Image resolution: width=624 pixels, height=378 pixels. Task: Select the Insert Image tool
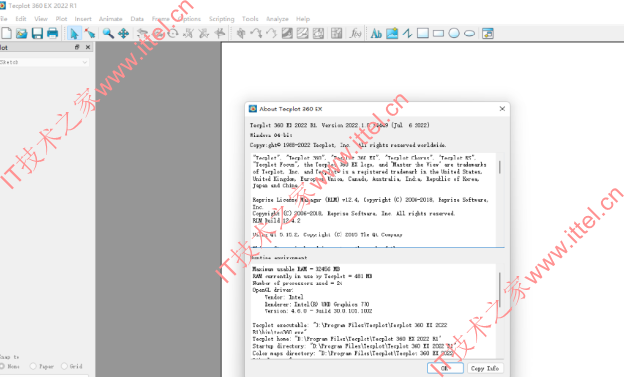point(392,33)
